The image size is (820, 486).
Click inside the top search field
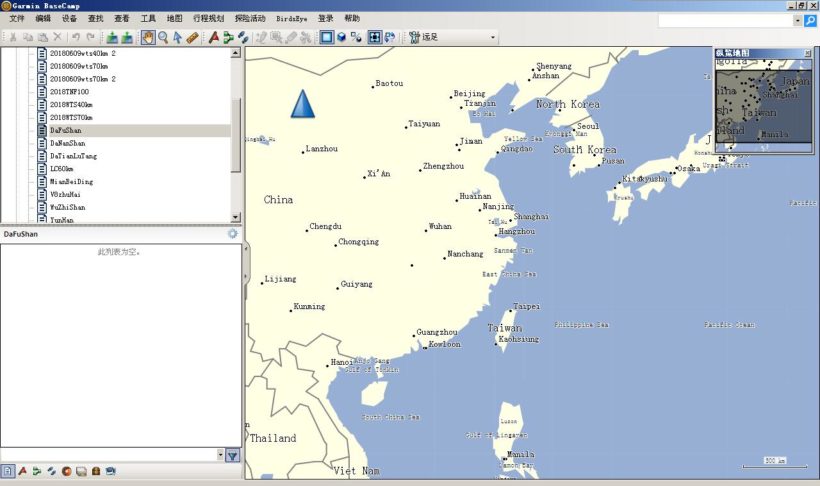[725, 21]
